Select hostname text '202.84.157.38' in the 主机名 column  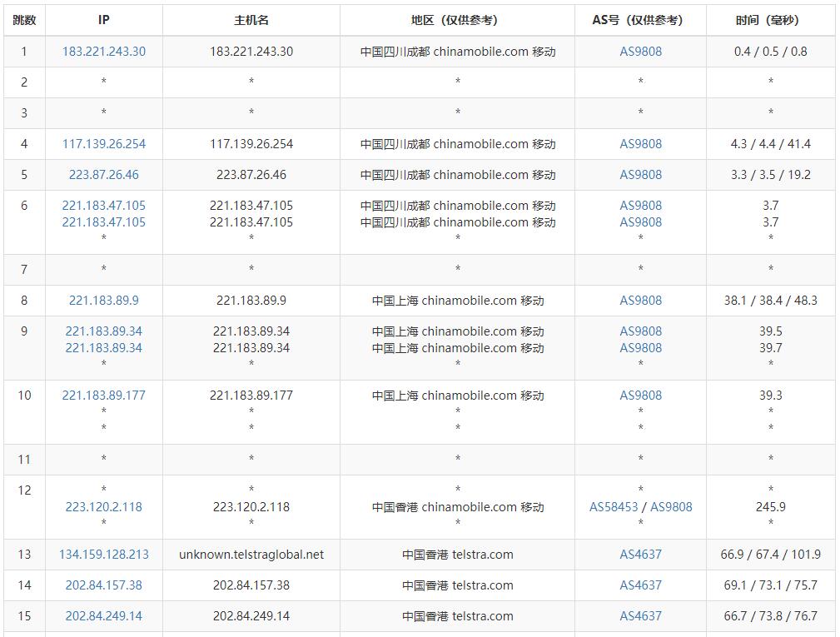(x=251, y=585)
